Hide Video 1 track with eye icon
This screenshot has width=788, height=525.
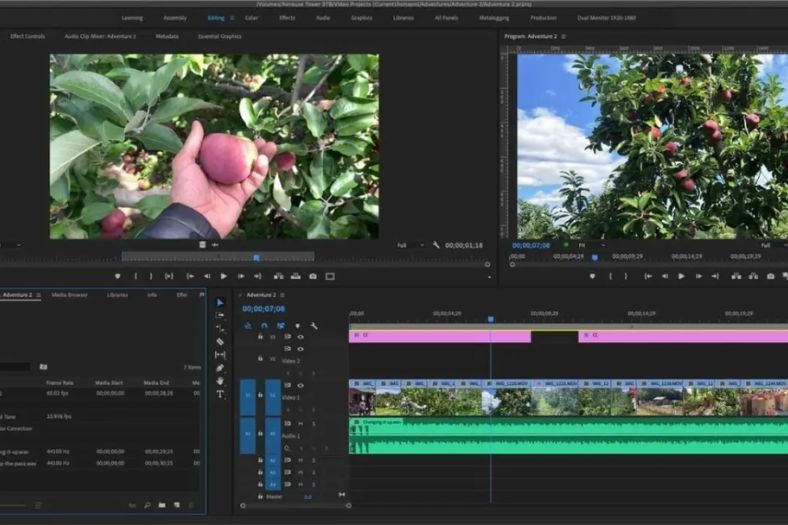tap(300, 385)
